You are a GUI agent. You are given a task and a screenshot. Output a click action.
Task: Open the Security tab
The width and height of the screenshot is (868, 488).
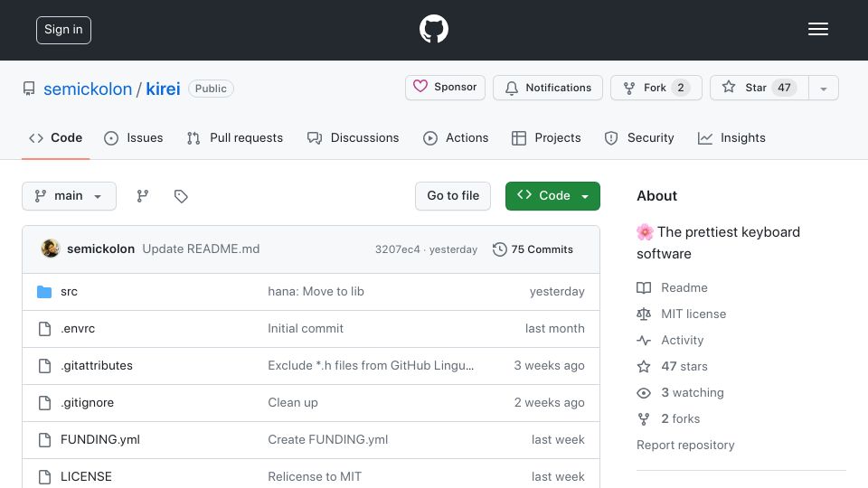click(639, 137)
